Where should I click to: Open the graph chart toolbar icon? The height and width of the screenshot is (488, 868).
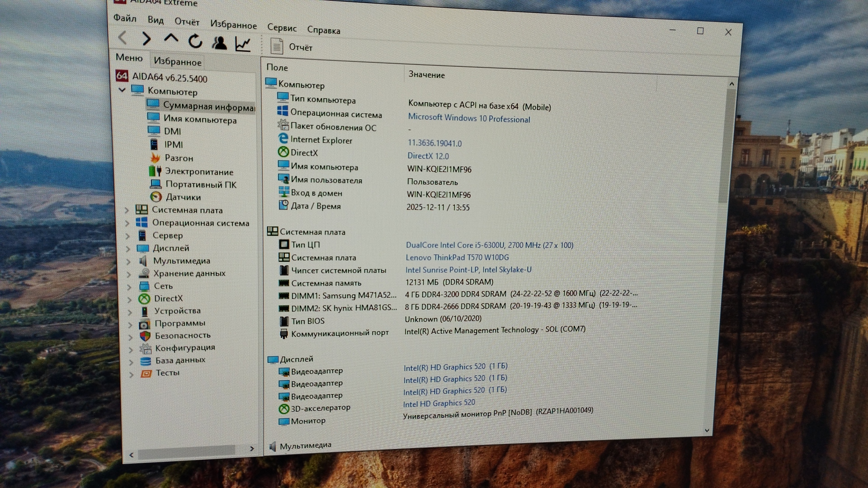[243, 44]
